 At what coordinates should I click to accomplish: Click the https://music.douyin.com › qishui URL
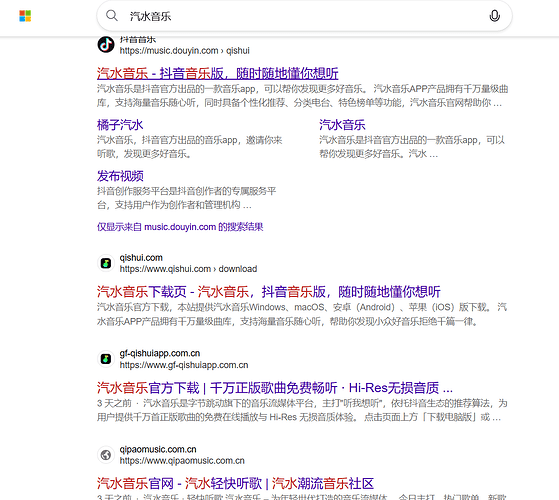click(x=184, y=51)
